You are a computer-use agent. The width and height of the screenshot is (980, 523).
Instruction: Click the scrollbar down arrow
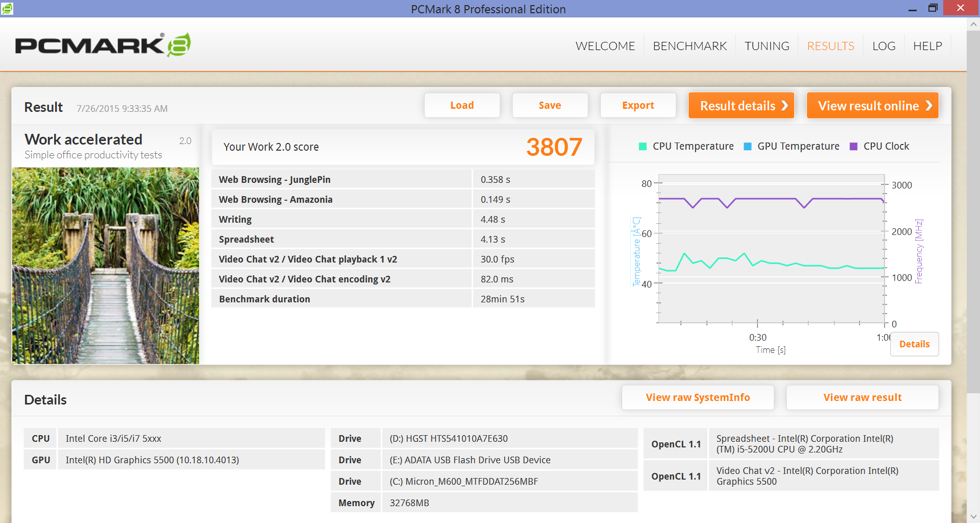point(973,516)
